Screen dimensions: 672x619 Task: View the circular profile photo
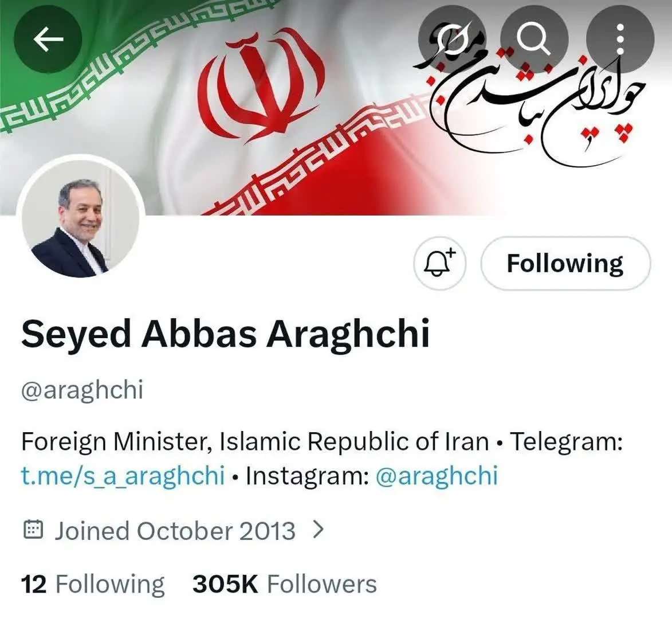[x=81, y=219]
